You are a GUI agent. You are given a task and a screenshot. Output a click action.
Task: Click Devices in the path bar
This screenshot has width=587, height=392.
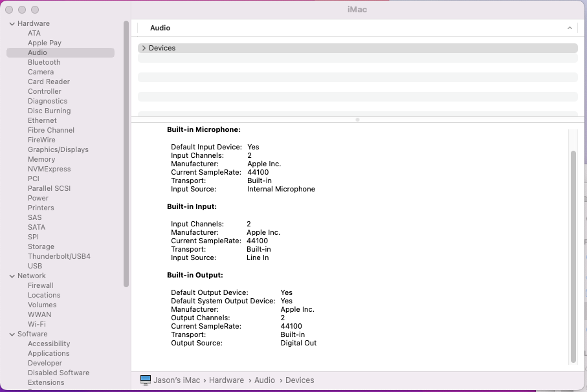click(x=300, y=380)
